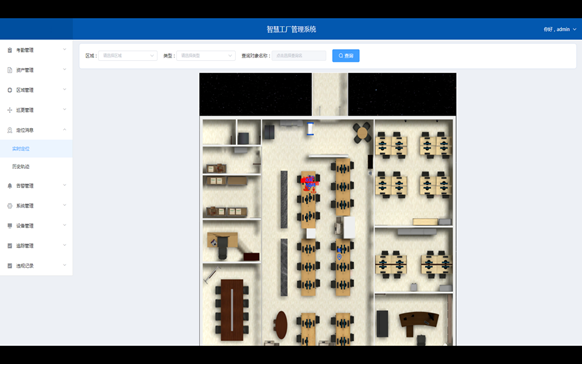Open the admin user dropdown in the header
This screenshot has height=365, width=583.
tap(560, 29)
